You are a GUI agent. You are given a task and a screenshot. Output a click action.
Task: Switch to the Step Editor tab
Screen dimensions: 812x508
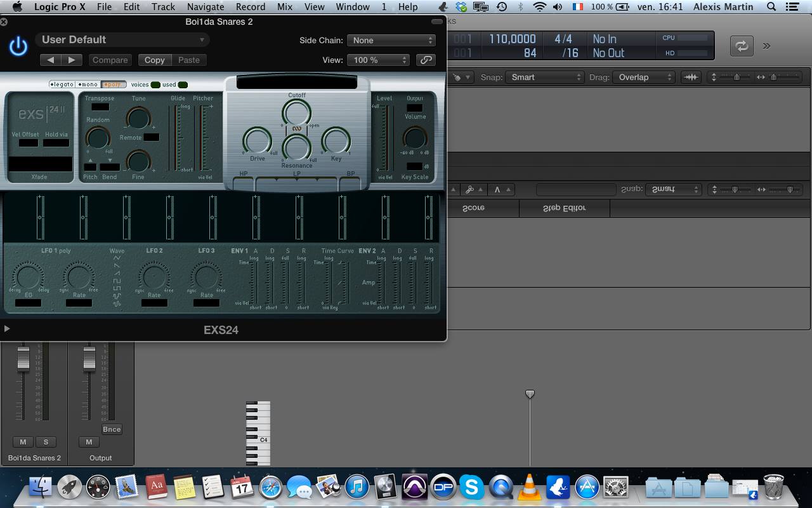565,208
